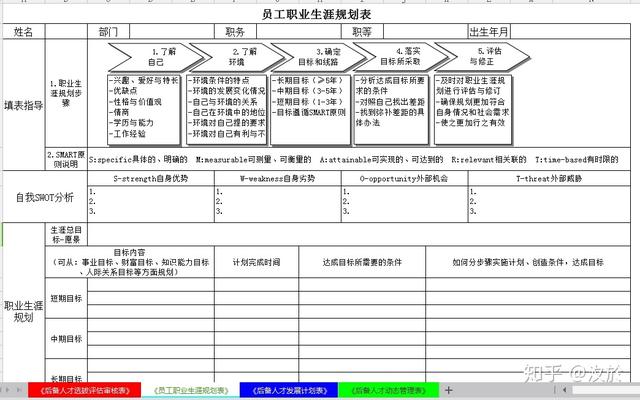Click the 如何分步骤实施计划 header cell
Screen dimensions: 640x400
click(x=528, y=262)
